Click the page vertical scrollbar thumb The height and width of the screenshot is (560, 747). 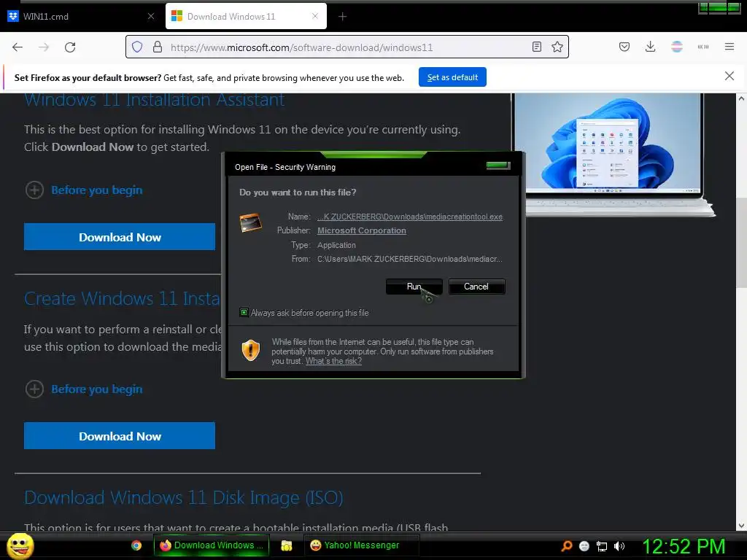click(741, 243)
